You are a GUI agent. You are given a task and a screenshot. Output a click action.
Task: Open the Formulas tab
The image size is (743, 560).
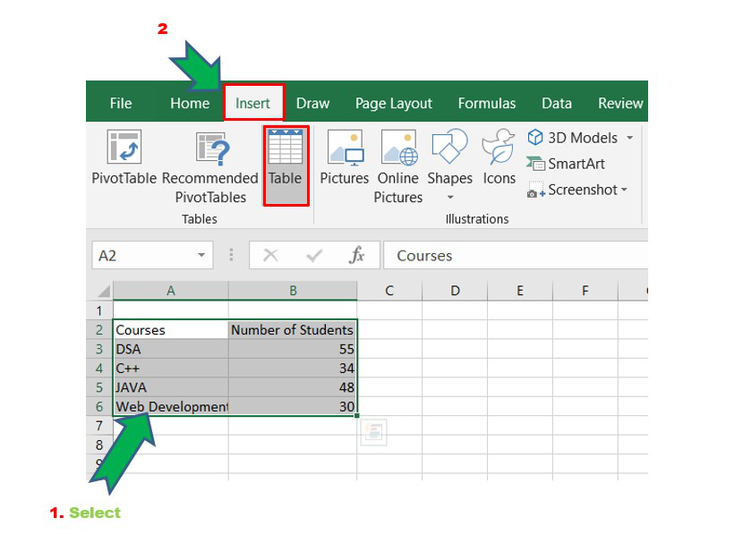pos(487,103)
